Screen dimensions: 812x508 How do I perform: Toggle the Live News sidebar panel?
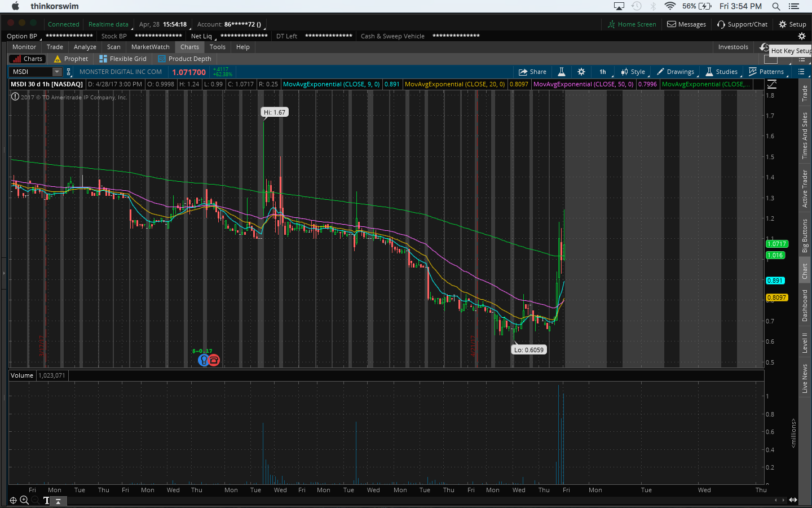(x=805, y=378)
